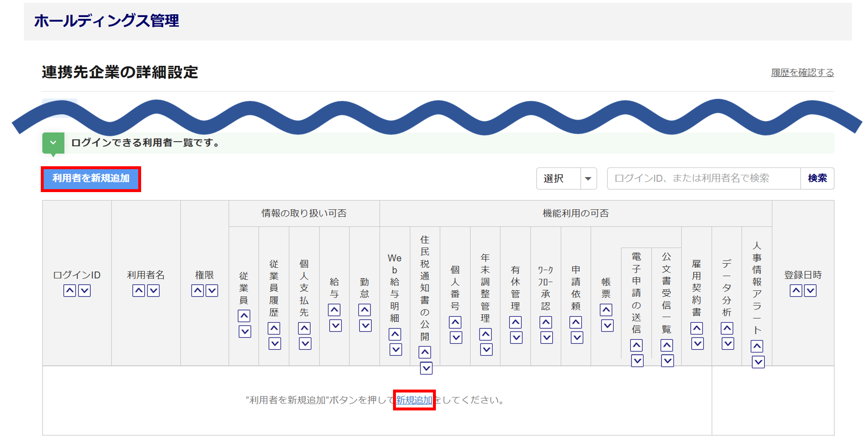Sort 年末調整管理 column descending

coord(486,350)
